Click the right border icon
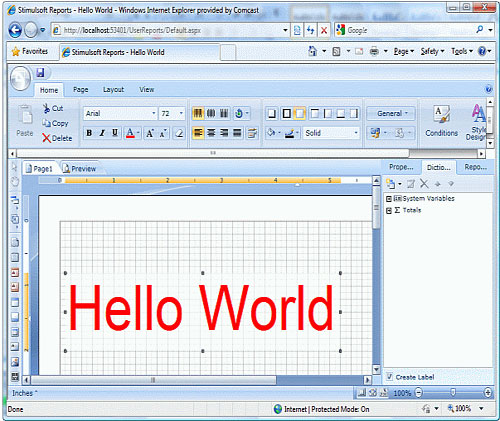The width and height of the screenshot is (500, 421). [x=354, y=114]
